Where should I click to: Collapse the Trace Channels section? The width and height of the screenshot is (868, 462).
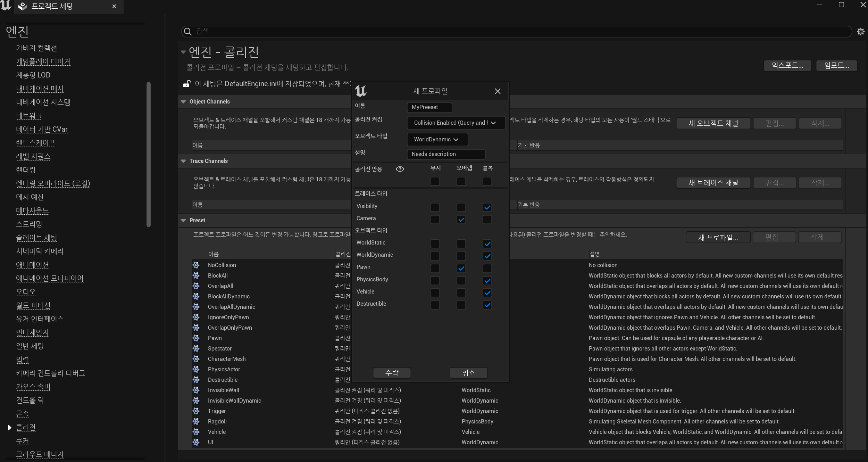(x=183, y=161)
